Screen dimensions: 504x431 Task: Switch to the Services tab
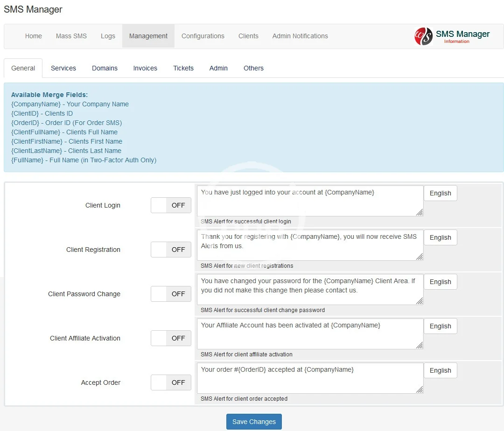(63, 68)
